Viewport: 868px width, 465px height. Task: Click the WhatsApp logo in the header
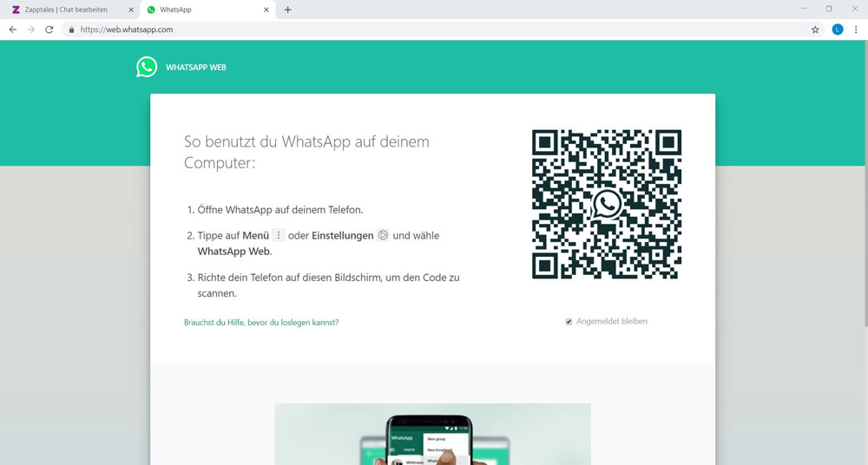147,67
